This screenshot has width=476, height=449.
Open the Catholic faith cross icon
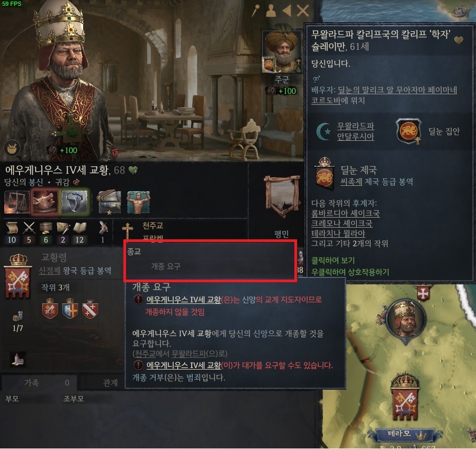(128, 231)
